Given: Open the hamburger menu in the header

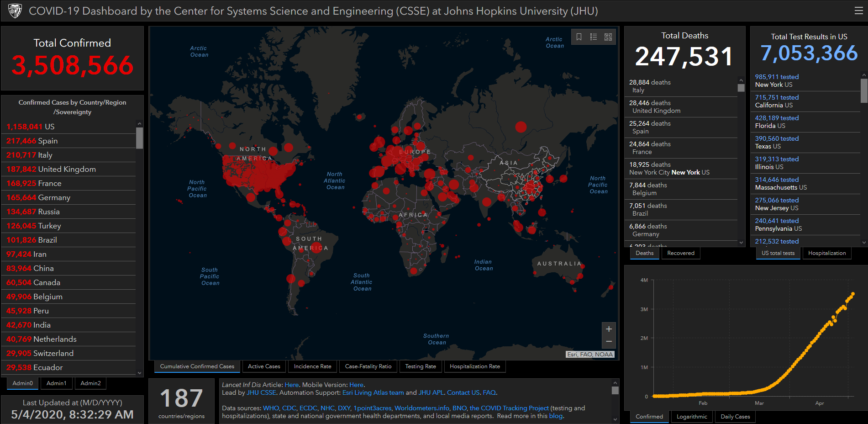Looking at the screenshot, I should coord(858,11).
